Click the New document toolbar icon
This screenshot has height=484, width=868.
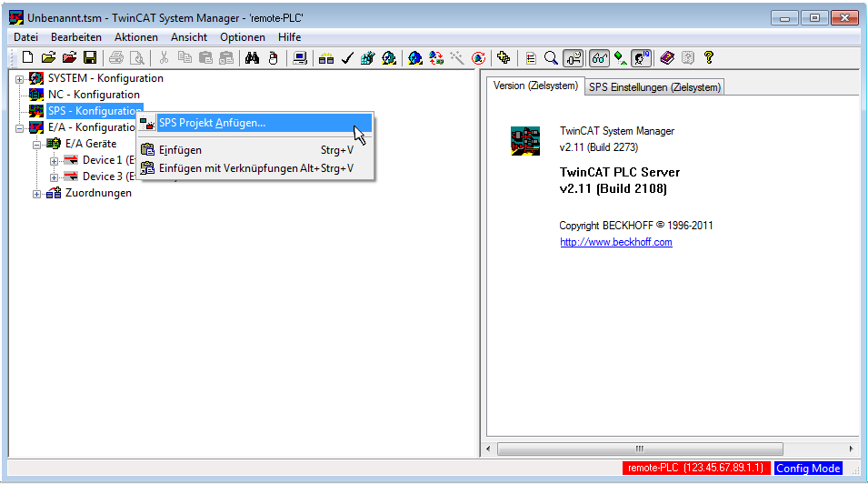tap(27, 58)
